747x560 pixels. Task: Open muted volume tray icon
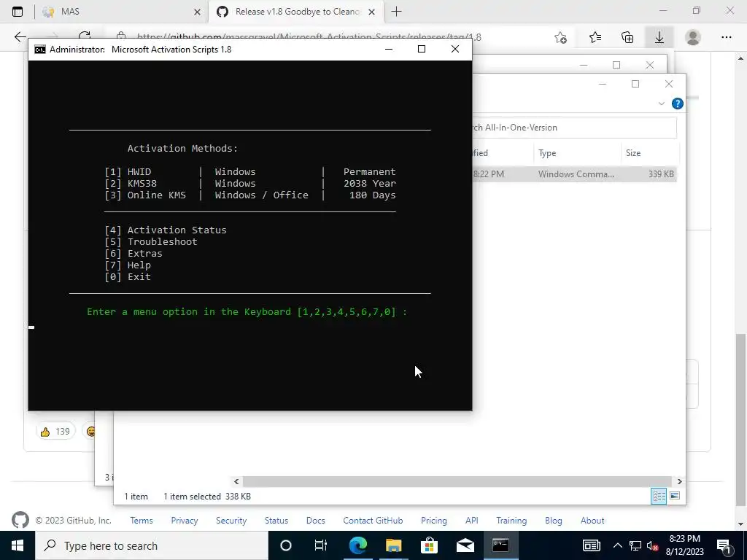652,545
